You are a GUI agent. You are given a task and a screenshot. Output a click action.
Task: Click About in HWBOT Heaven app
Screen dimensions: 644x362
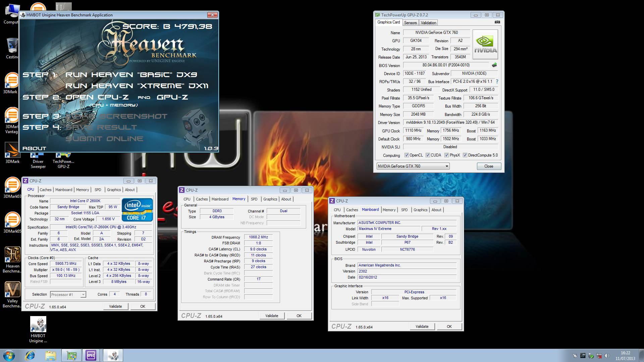tap(34, 148)
